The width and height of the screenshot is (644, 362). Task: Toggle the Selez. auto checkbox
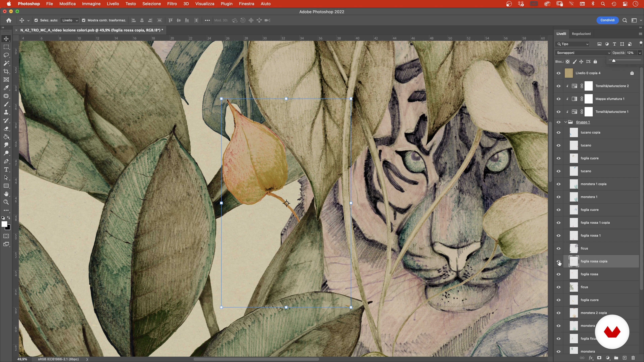(x=36, y=20)
